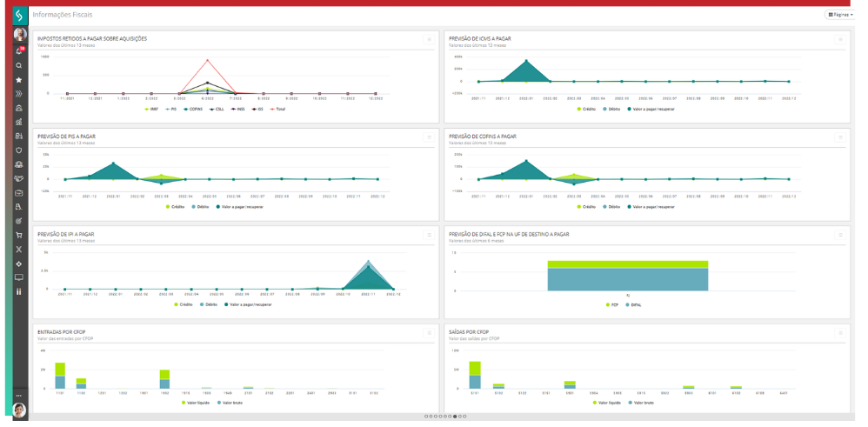
Task: Open the three-dots more menu in the sidebar
Action: 19,396
